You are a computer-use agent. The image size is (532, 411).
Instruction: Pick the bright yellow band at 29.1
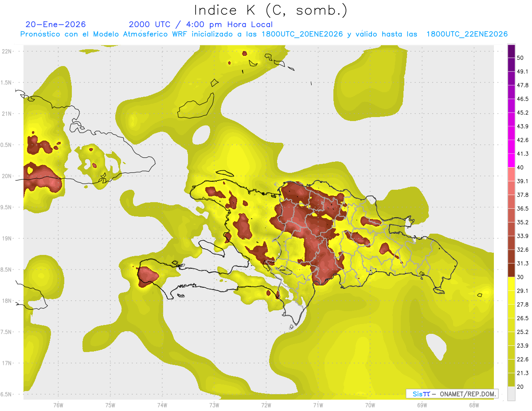[x=511, y=284]
